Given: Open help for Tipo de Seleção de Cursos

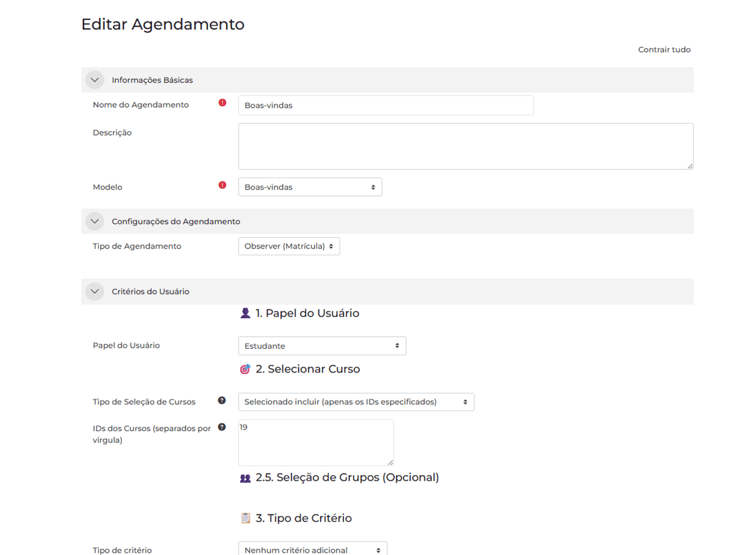Looking at the screenshot, I should (222, 400).
